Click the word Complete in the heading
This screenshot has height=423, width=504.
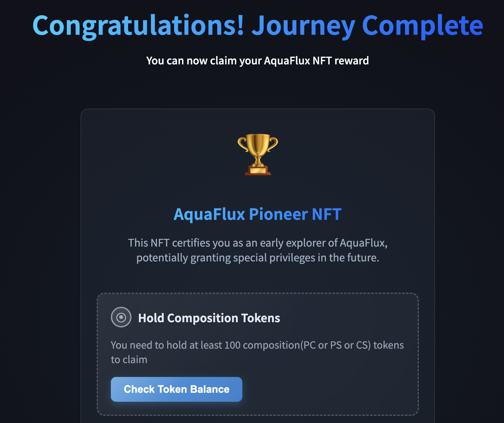coord(422,26)
